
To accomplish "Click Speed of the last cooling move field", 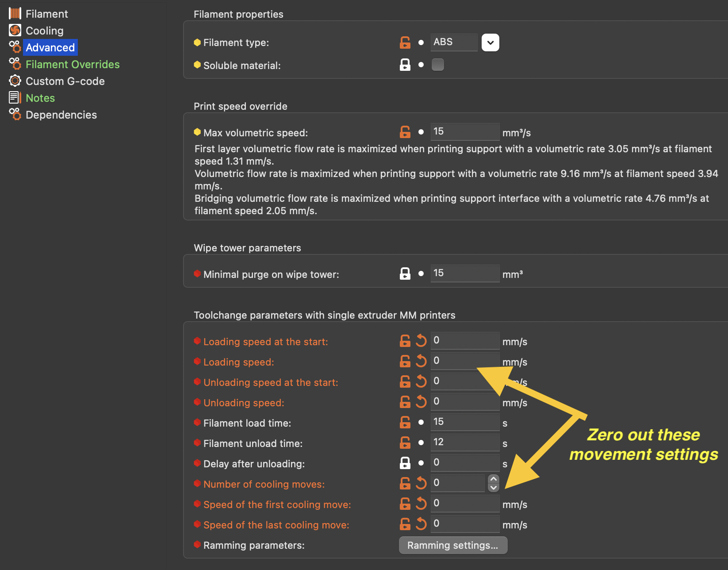I will (465, 524).
